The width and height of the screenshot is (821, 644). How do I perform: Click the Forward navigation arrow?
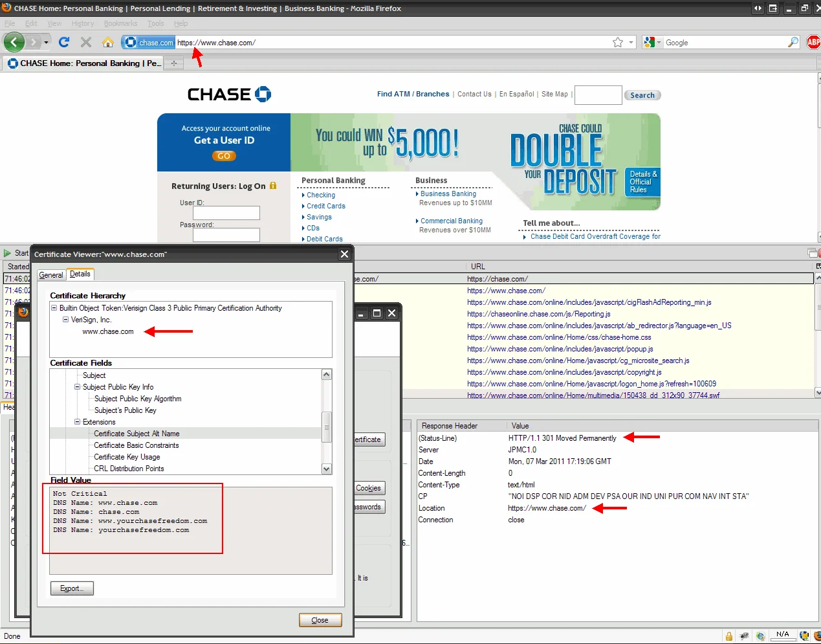33,42
